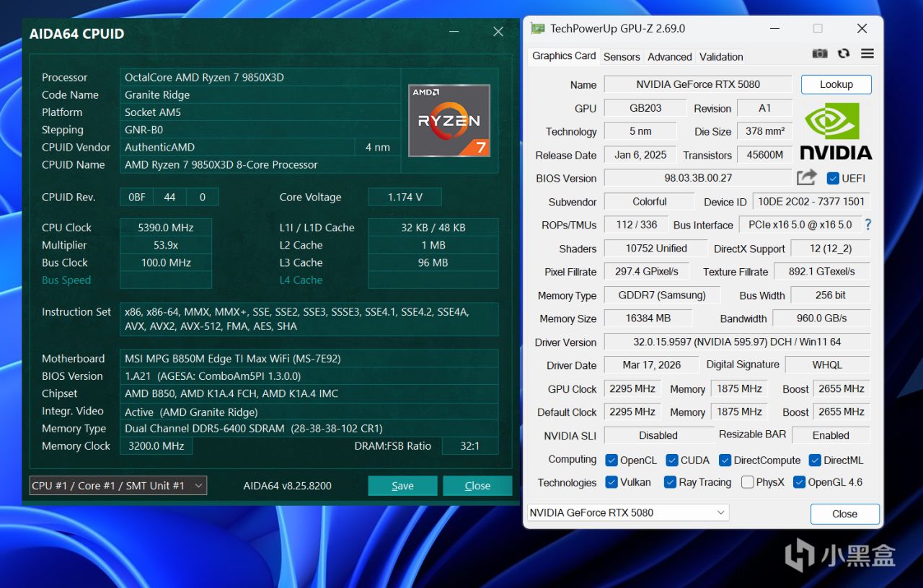Click the Texture Fillrate value 892.1 GTexel/s
The width and height of the screenshot is (923, 588).
[822, 272]
